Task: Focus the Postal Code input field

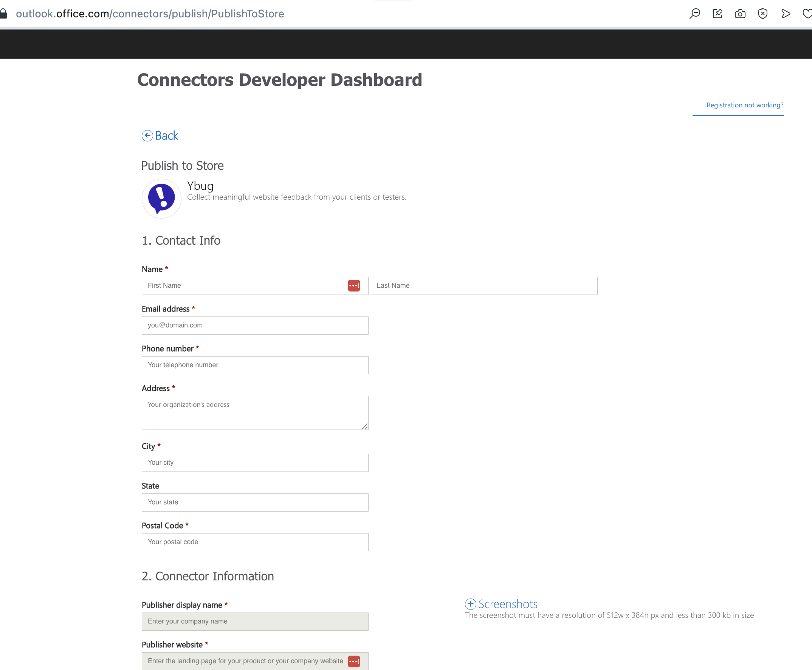Action: pyautogui.click(x=255, y=542)
